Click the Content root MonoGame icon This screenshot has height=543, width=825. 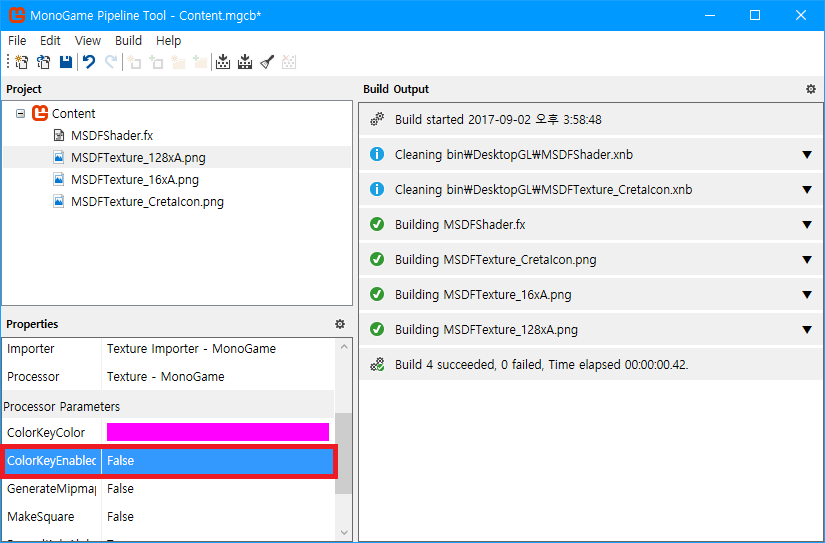pos(40,113)
